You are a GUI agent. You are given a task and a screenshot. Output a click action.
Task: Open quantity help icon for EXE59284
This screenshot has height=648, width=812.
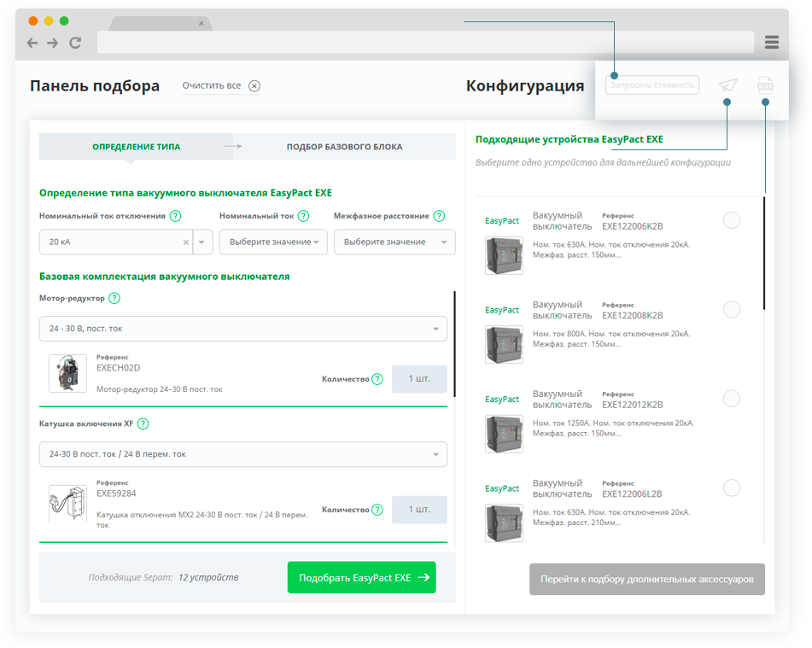coord(377,510)
